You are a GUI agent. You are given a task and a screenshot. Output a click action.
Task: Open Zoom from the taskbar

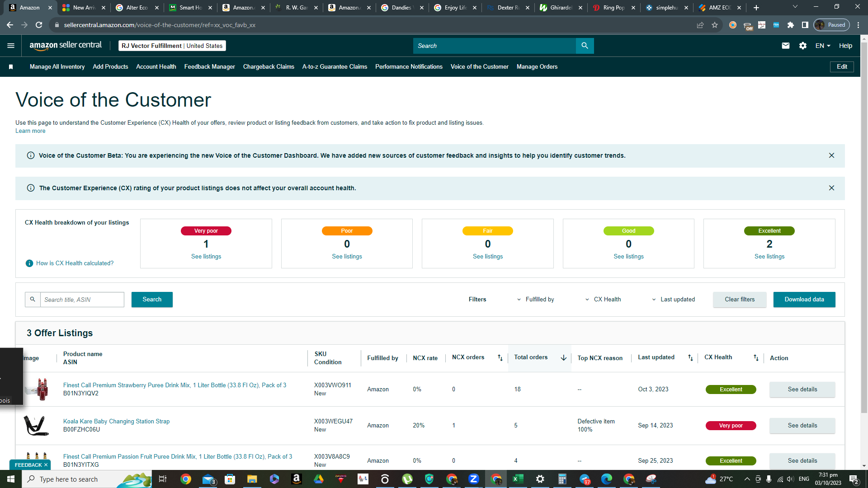(x=474, y=479)
